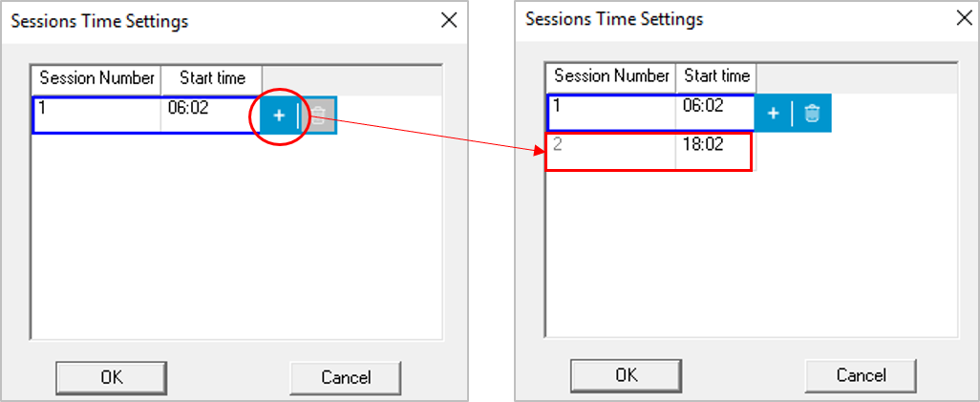This screenshot has width=980, height=402.
Task: Click the trash icon in the right dialog
Action: tap(812, 114)
